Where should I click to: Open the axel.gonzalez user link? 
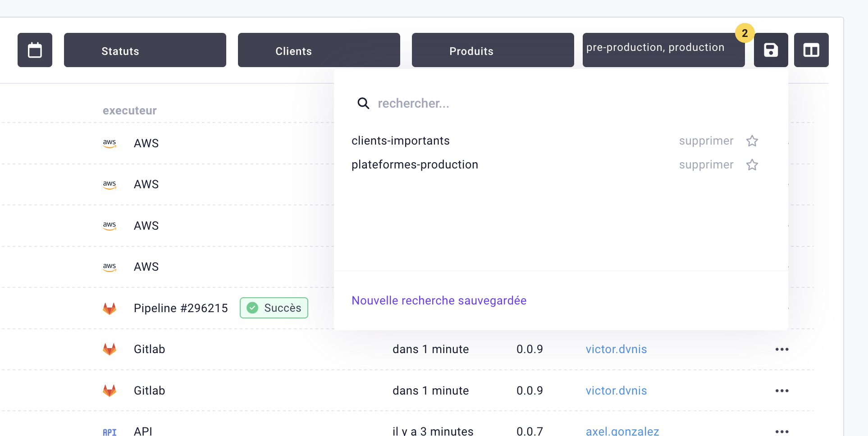pos(622,431)
